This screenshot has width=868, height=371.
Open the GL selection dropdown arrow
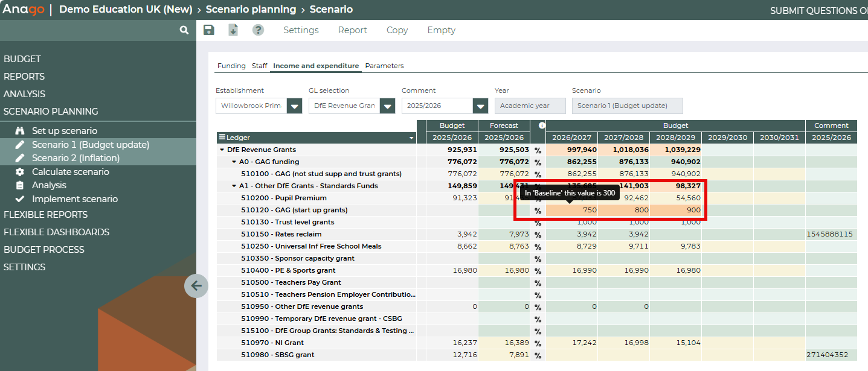[387, 106]
